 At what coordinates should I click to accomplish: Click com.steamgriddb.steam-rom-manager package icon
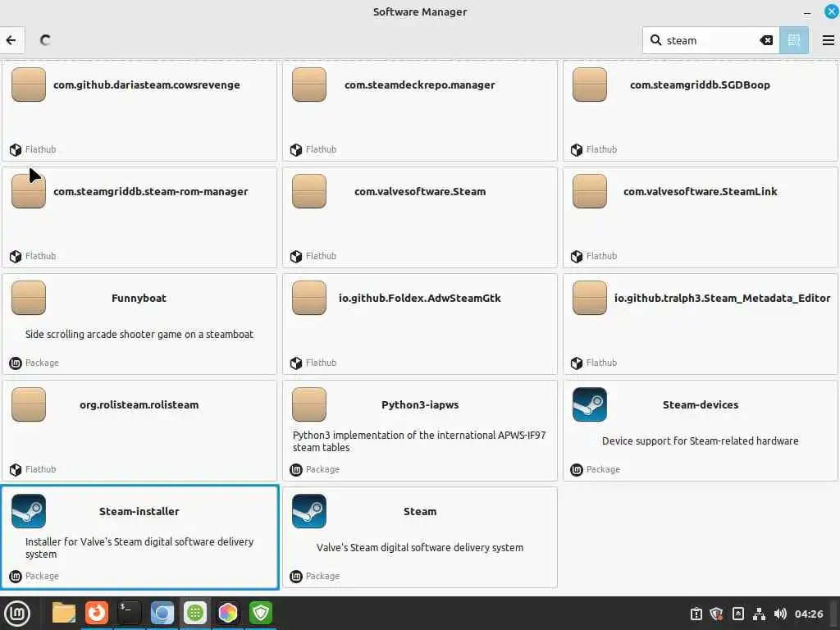click(x=29, y=191)
